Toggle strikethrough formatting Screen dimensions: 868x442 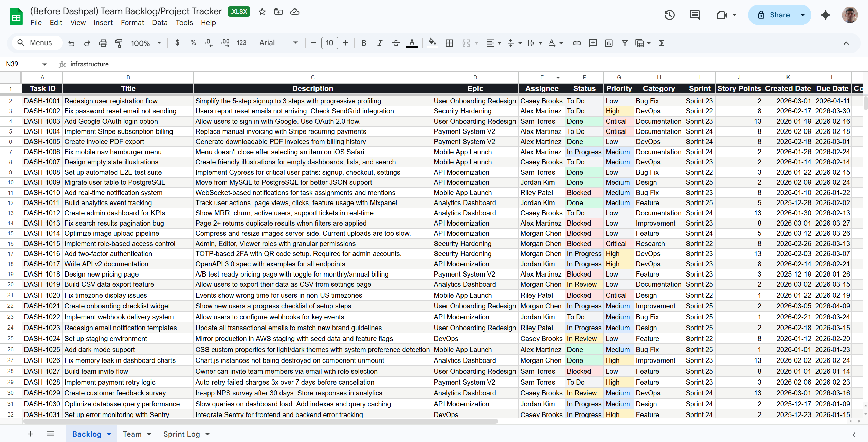pos(396,43)
